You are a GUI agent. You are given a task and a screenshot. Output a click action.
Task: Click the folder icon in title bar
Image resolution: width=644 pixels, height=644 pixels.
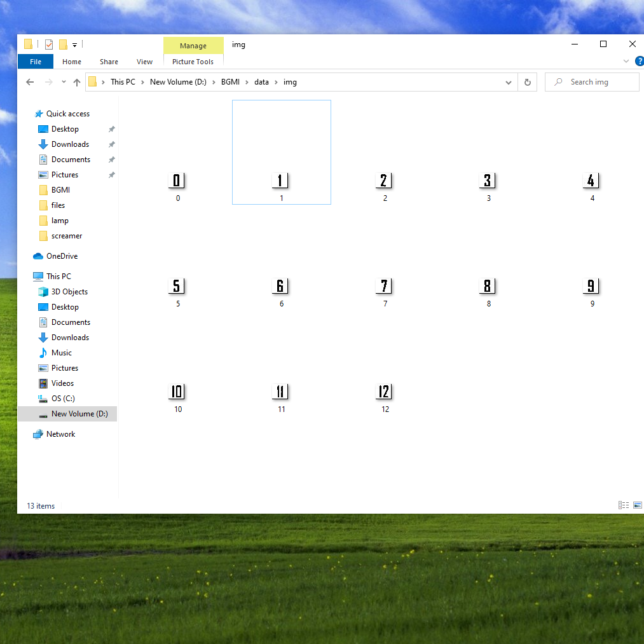click(x=29, y=45)
